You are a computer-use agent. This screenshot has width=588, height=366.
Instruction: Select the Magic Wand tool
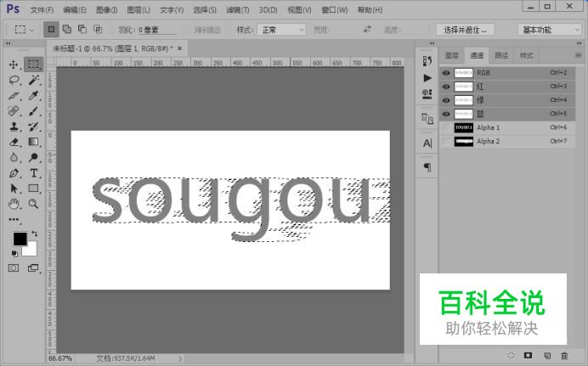point(33,80)
